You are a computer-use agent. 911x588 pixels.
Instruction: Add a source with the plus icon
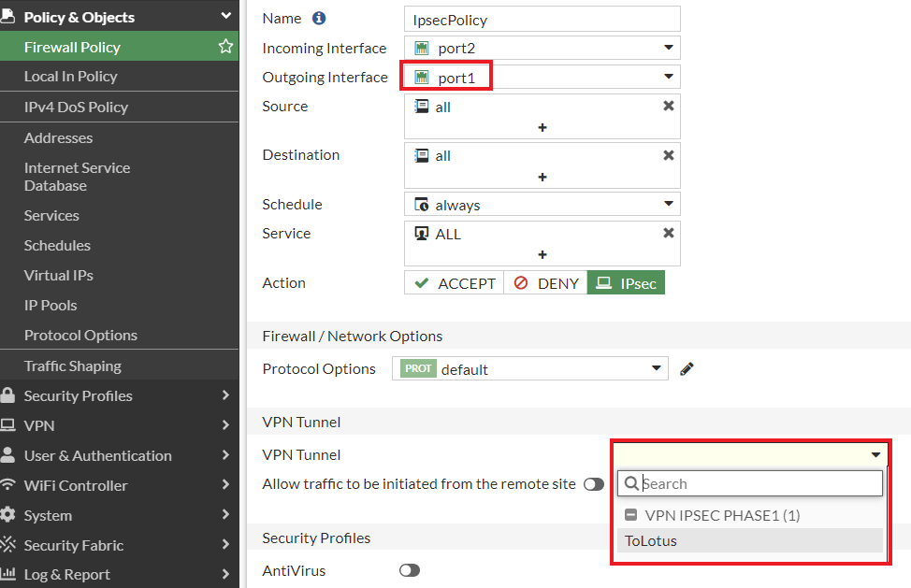pyautogui.click(x=542, y=128)
